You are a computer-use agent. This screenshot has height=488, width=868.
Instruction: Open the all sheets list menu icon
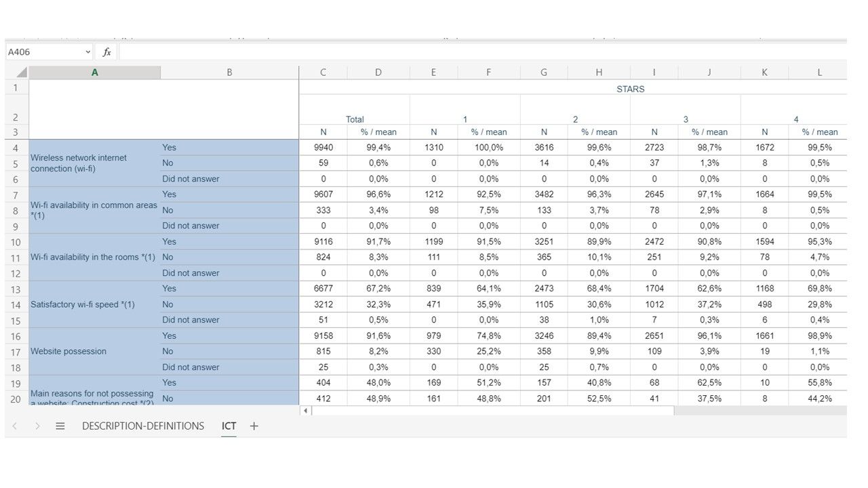point(60,426)
